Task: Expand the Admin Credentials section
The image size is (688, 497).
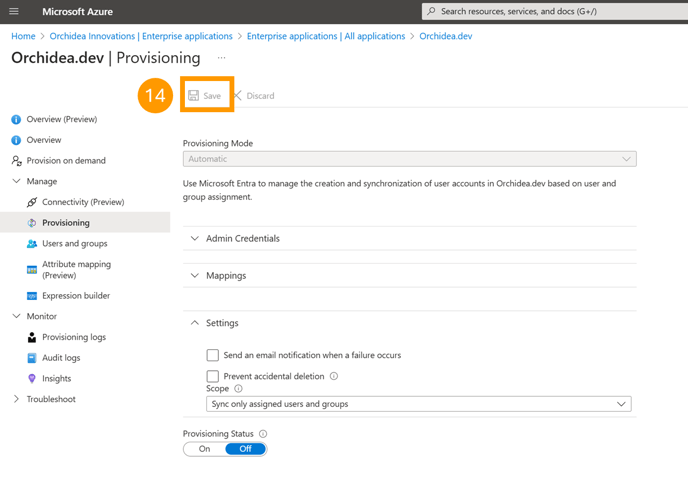Action: point(409,239)
